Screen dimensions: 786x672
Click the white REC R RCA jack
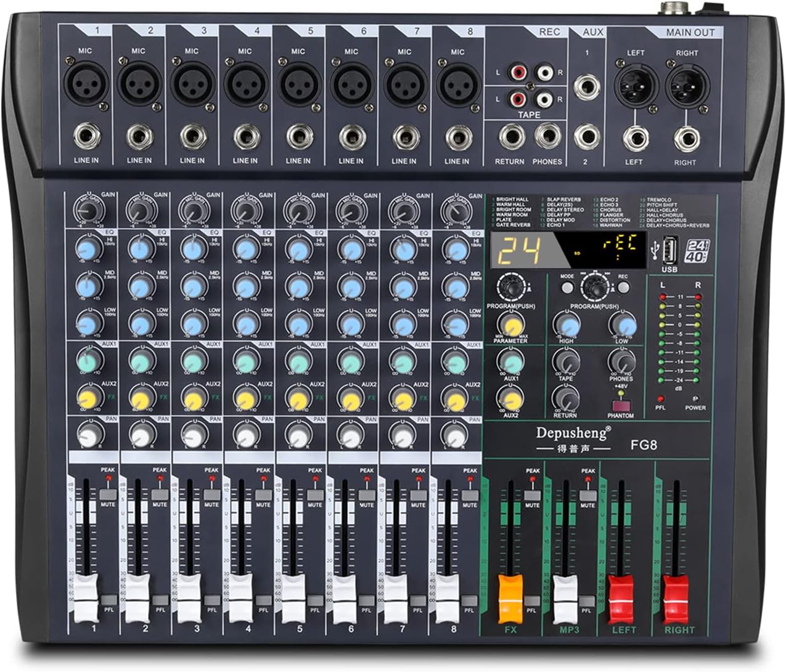click(545, 73)
